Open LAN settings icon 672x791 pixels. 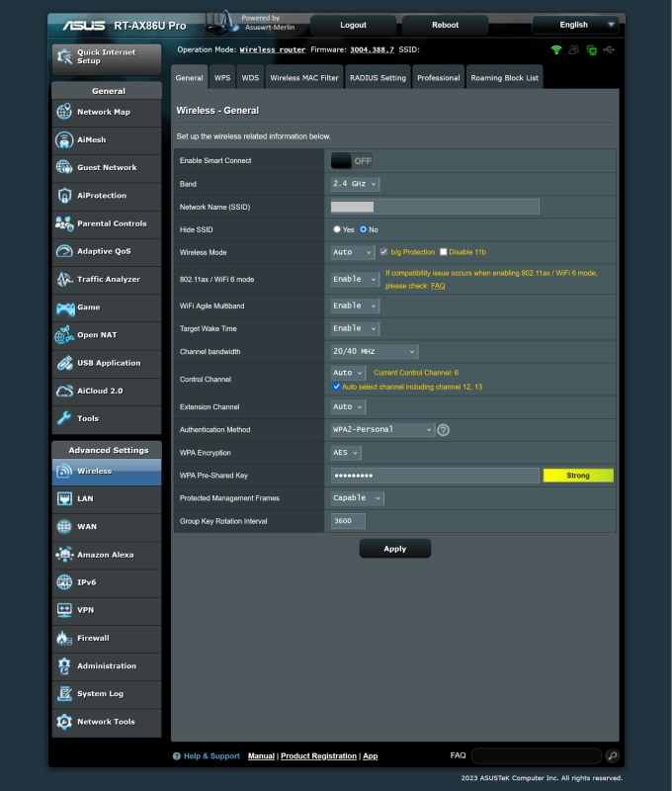coord(64,498)
